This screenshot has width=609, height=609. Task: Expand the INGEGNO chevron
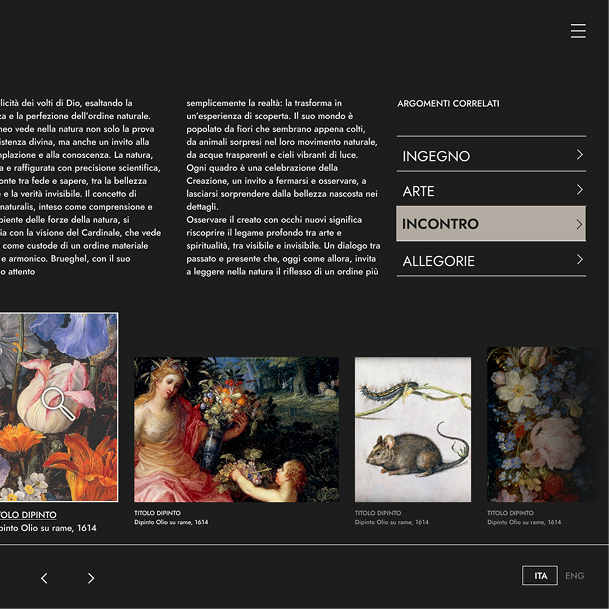pyautogui.click(x=579, y=155)
